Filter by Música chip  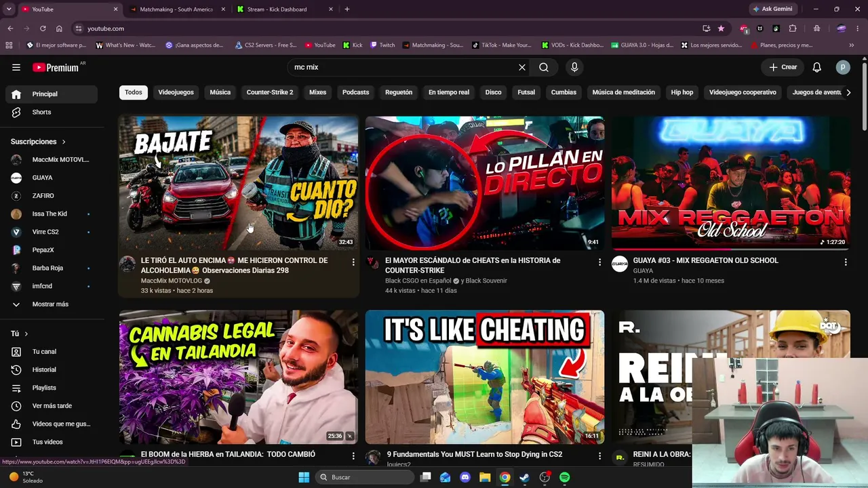(220, 92)
